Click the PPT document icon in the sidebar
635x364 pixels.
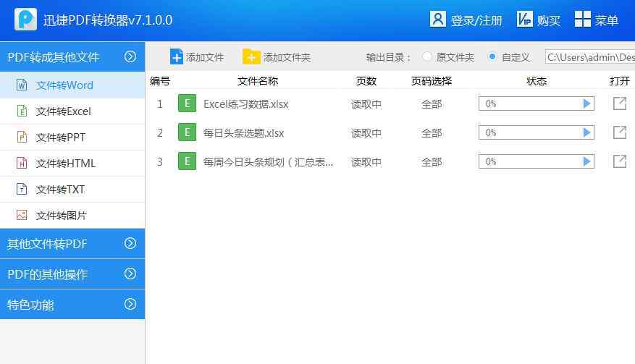coord(22,137)
